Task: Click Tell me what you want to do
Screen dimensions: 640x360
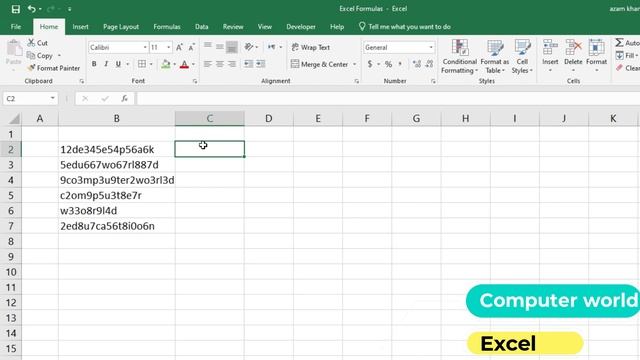Action: 405,27
